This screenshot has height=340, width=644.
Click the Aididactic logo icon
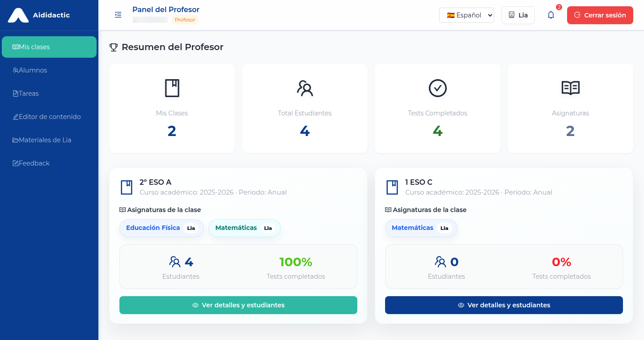(18, 15)
